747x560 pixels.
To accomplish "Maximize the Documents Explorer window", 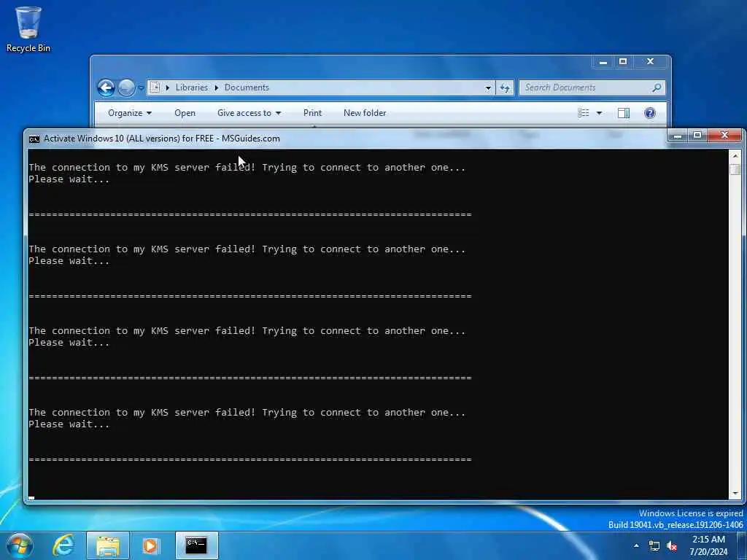I will point(623,62).
